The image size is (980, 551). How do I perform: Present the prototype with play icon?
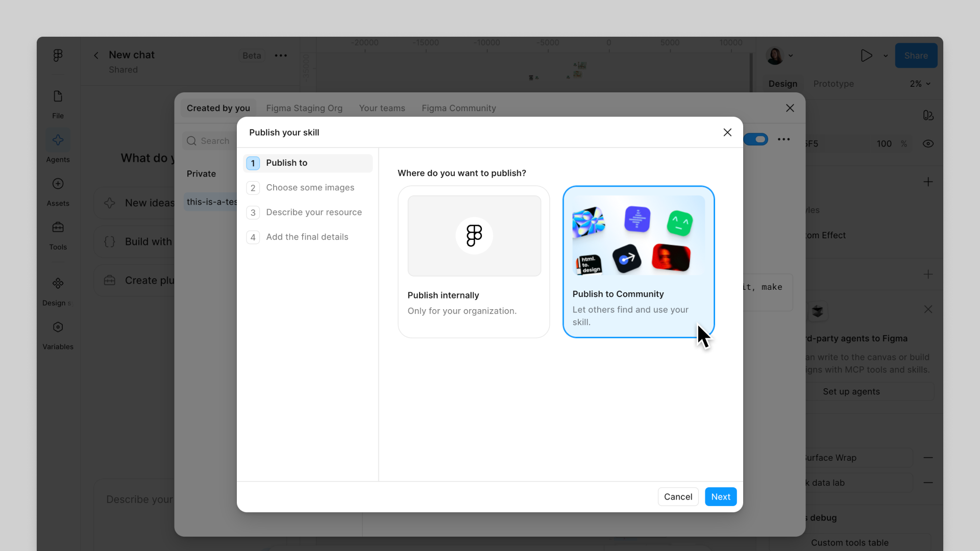click(866, 56)
